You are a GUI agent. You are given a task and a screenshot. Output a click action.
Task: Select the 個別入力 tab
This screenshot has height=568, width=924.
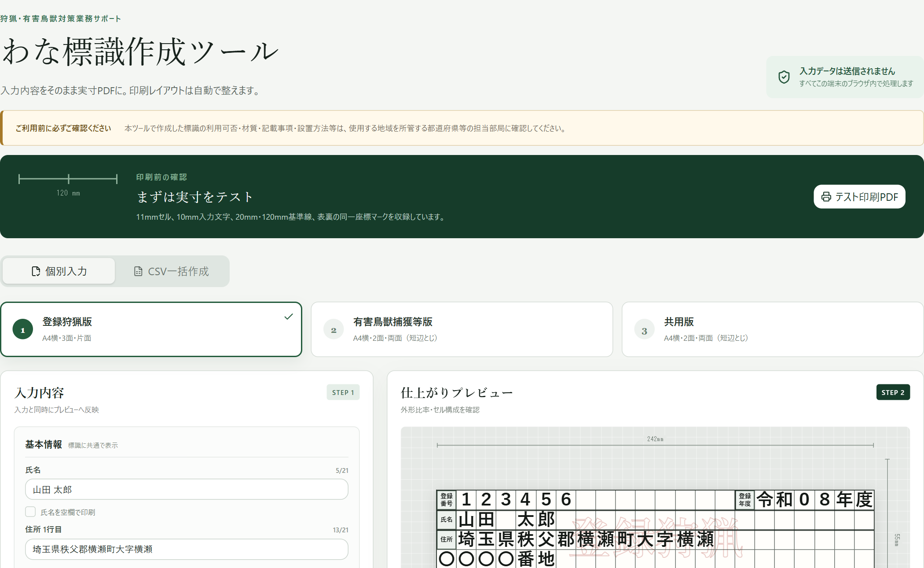tap(59, 271)
